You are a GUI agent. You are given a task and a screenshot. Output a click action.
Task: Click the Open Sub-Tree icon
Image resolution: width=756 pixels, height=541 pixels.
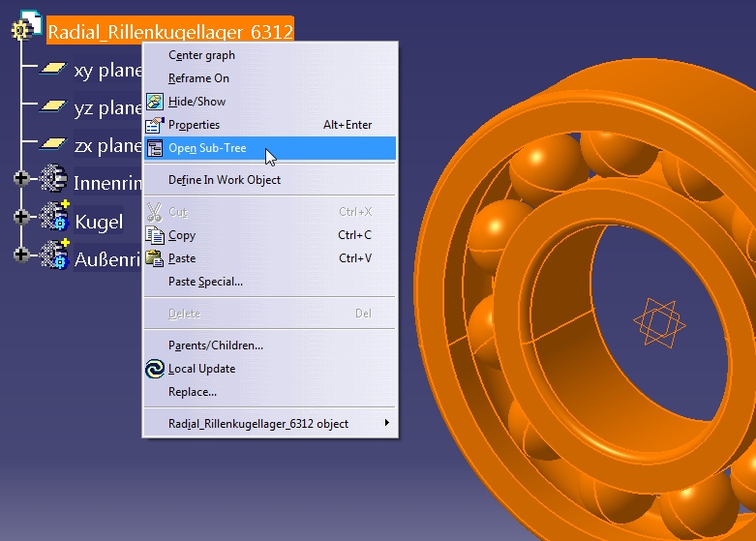pyautogui.click(x=155, y=148)
